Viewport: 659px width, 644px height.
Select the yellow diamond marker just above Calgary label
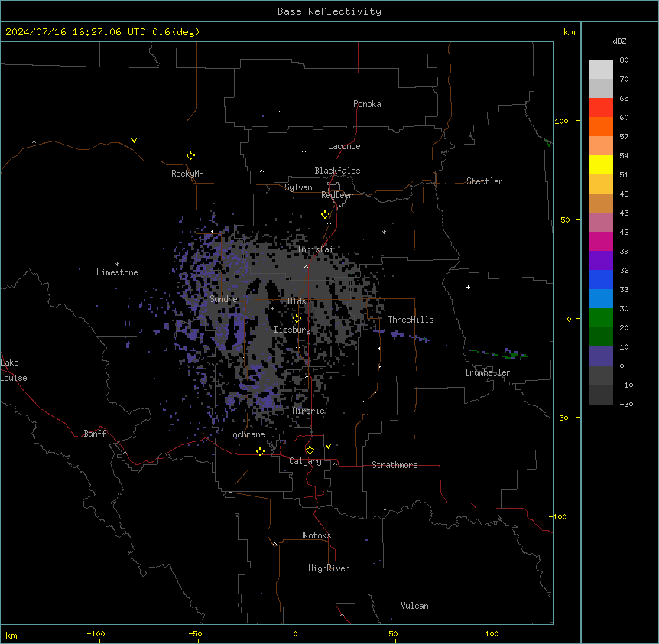click(310, 450)
